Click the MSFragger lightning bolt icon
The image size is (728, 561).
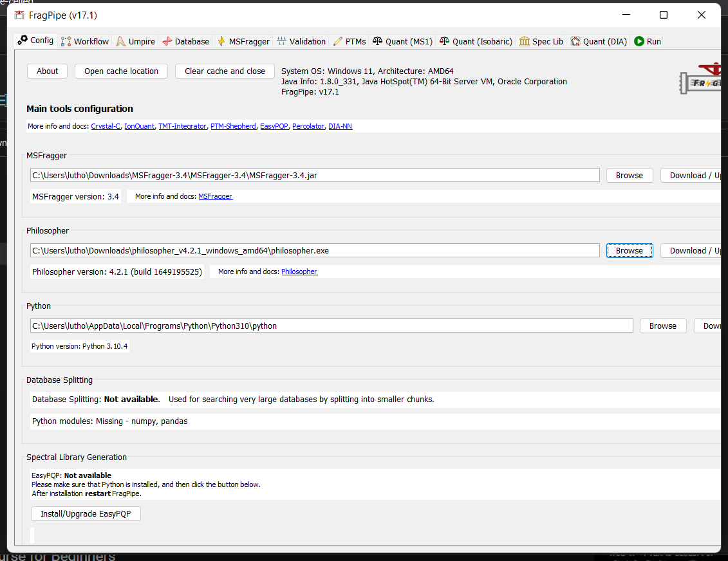point(222,41)
